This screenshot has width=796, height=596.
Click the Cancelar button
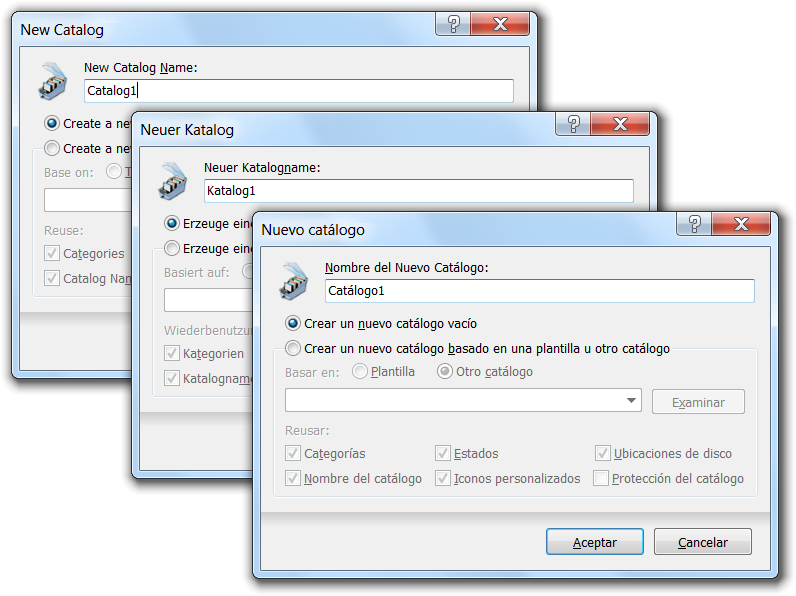click(703, 542)
